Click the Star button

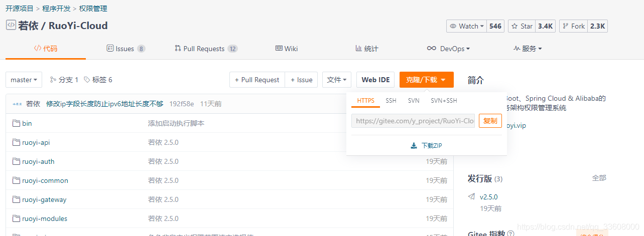522,26
